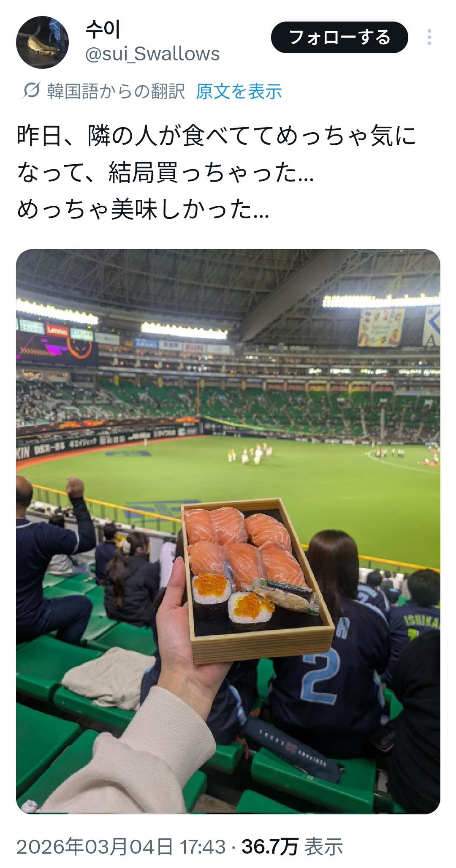456x868 pixels.
Task: Click the フォローする follow button
Action: [x=339, y=37]
